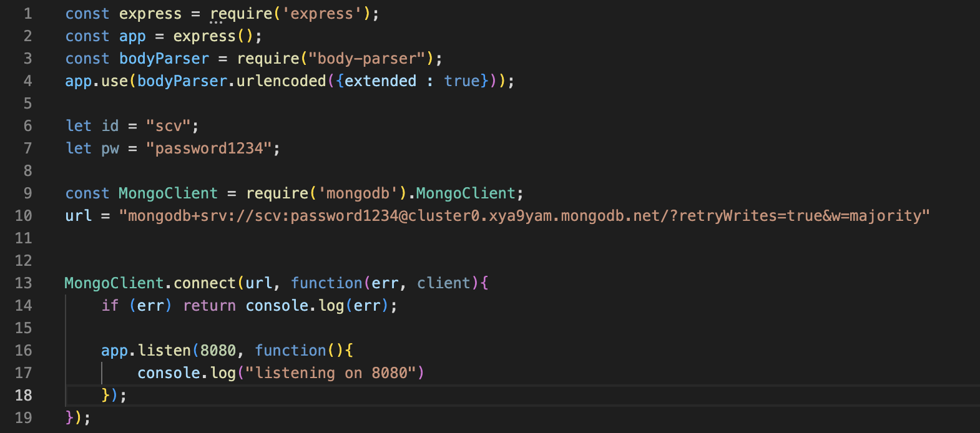Click the 'if' keyword on line 14
This screenshot has height=433, width=980.
coord(110,306)
